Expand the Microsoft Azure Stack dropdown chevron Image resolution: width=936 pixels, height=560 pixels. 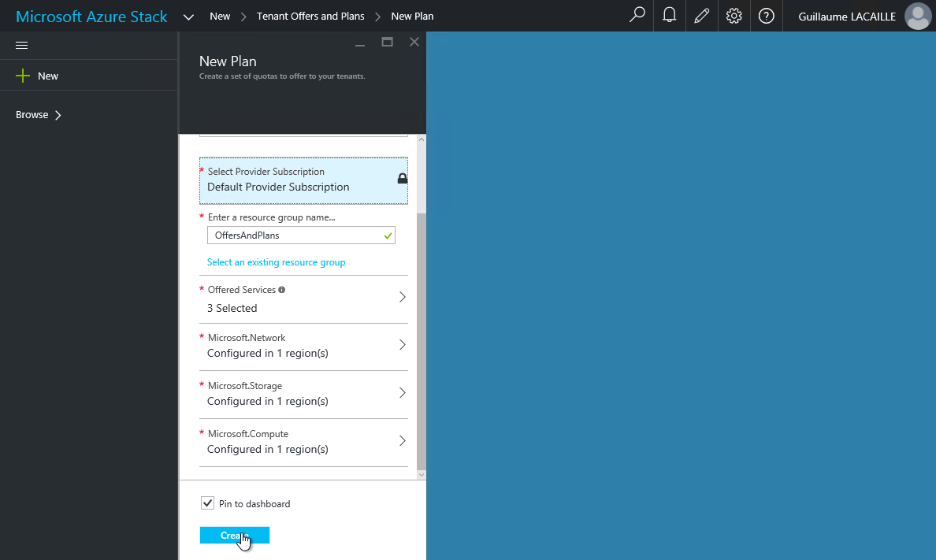[188, 17]
